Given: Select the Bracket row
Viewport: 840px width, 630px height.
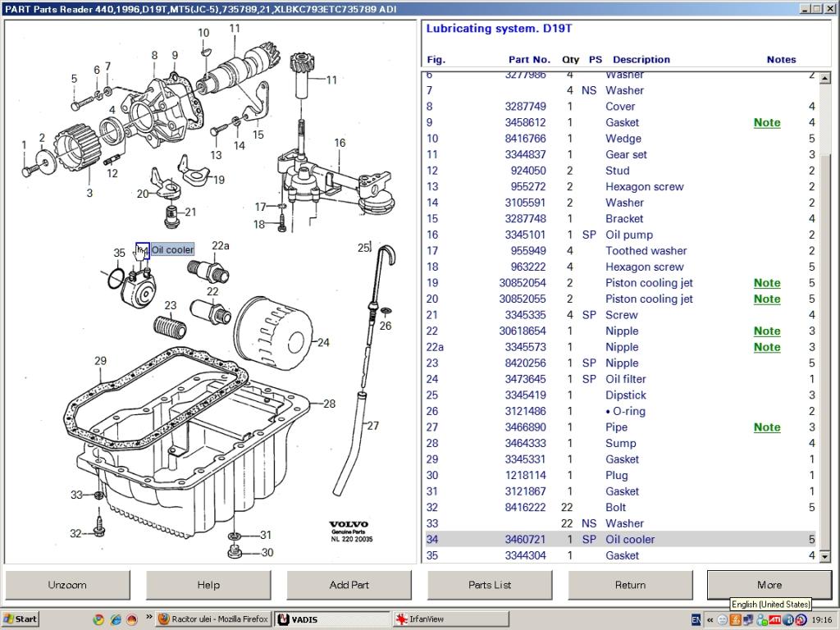Looking at the screenshot, I should [620, 218].
